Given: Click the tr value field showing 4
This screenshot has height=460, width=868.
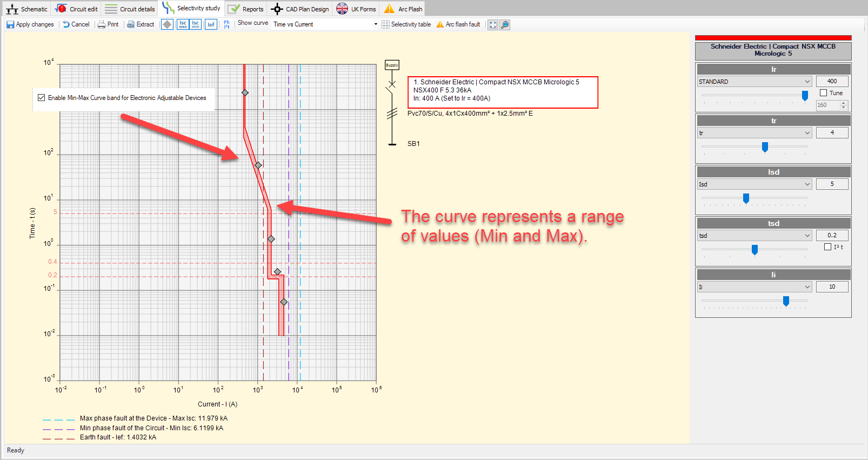Looking at the screenshot, I should click(832, 133).
